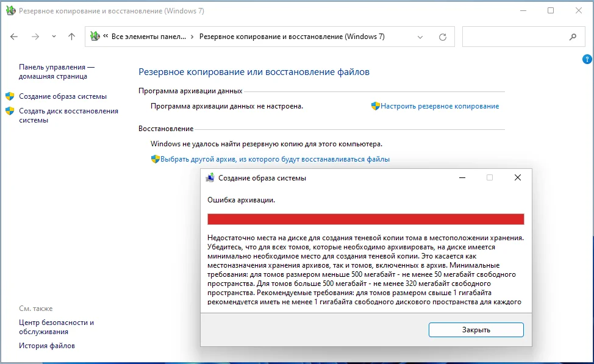Click shield icon beside Создать диск восстановления системы
The image size is (594, 364).
10,111
